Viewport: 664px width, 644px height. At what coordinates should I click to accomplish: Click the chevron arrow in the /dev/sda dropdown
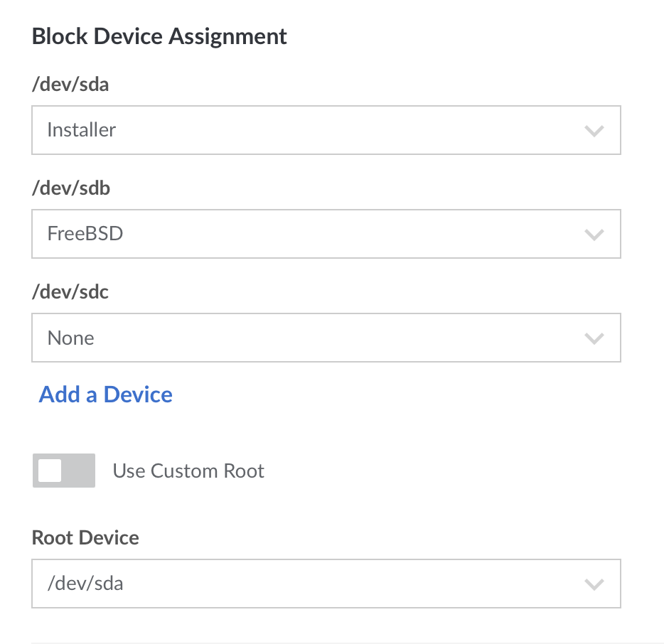tap(594, 131)
